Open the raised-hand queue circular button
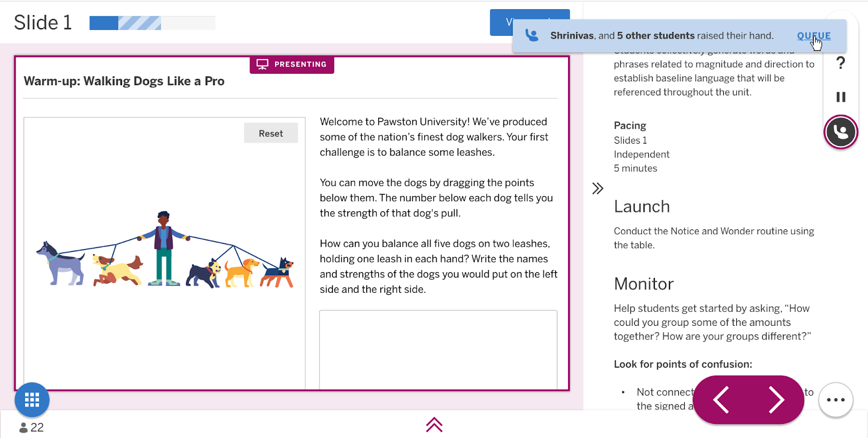This screenshot has height=438, width=868. click(841, 132)
